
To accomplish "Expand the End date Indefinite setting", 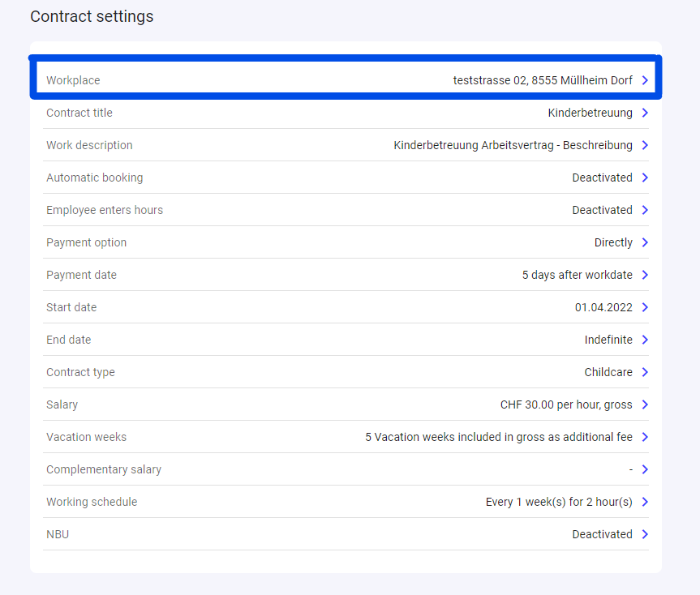I will pos(645,340).
